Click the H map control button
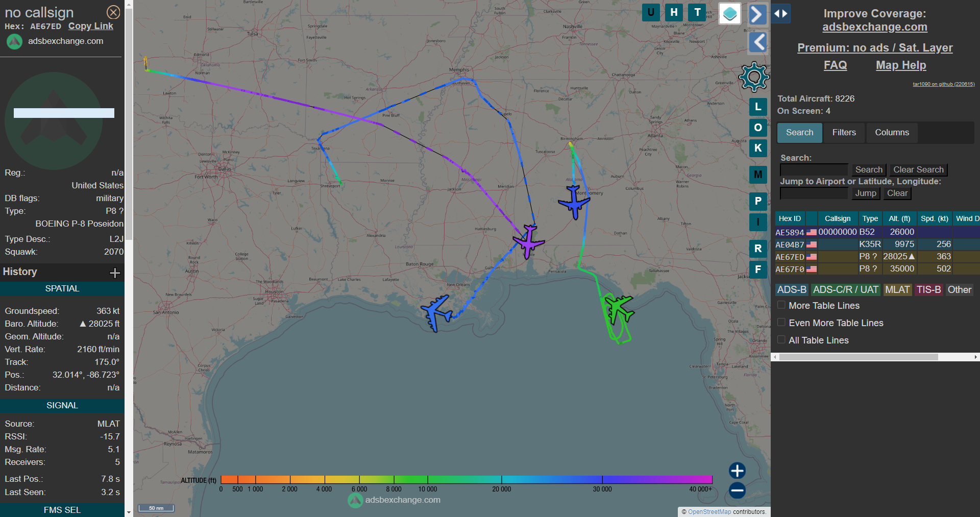 [674, 12]
